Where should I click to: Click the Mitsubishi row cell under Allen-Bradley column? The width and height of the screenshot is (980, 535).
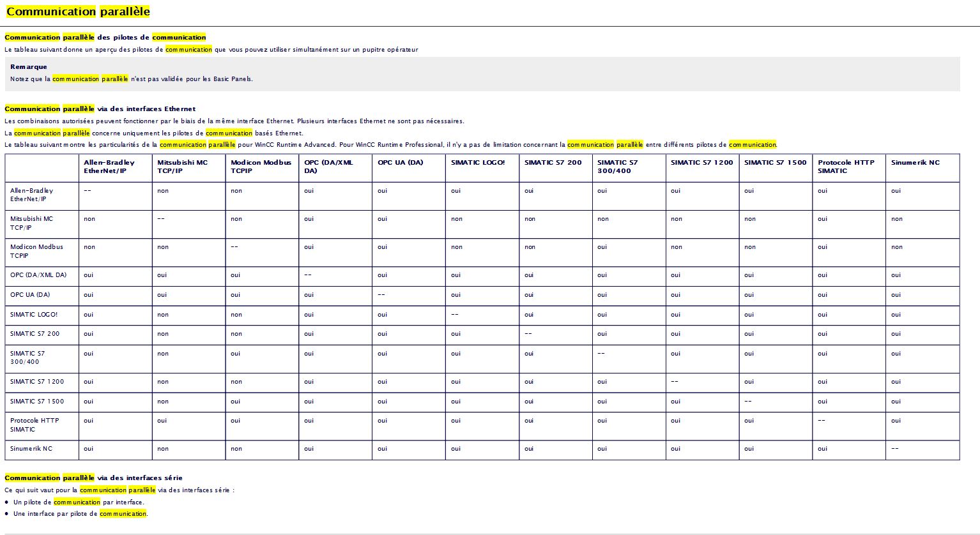(x=89, y=219)
